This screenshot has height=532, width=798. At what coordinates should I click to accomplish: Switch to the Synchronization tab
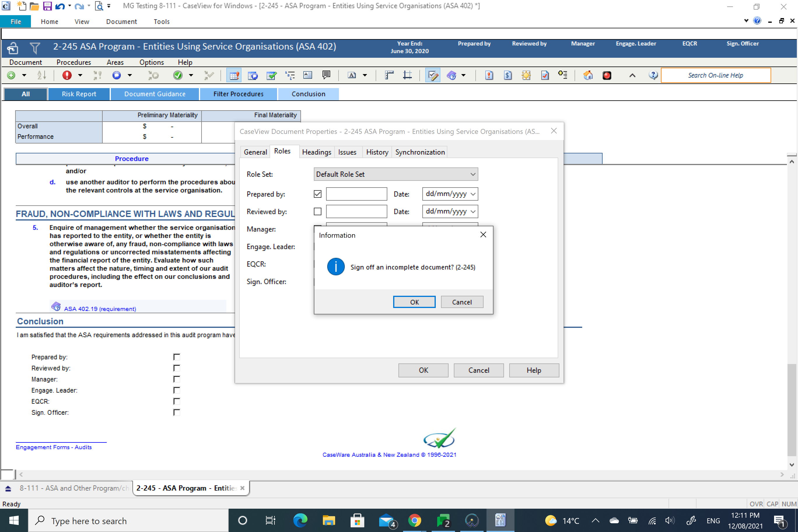click(x=420, y=152)
